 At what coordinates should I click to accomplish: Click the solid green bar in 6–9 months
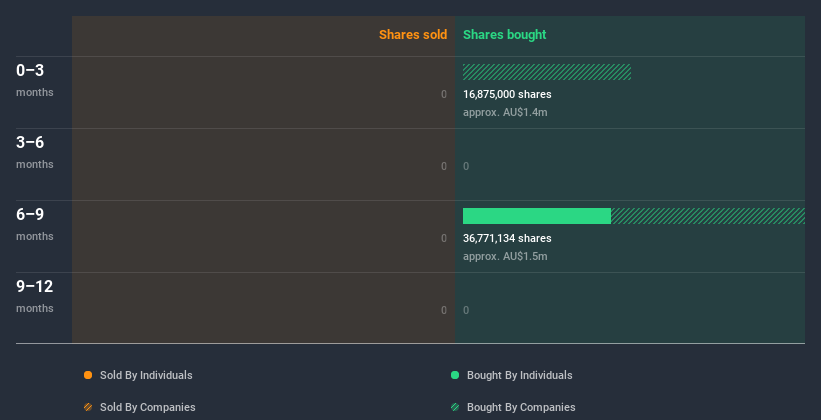(x=537, y=216)
